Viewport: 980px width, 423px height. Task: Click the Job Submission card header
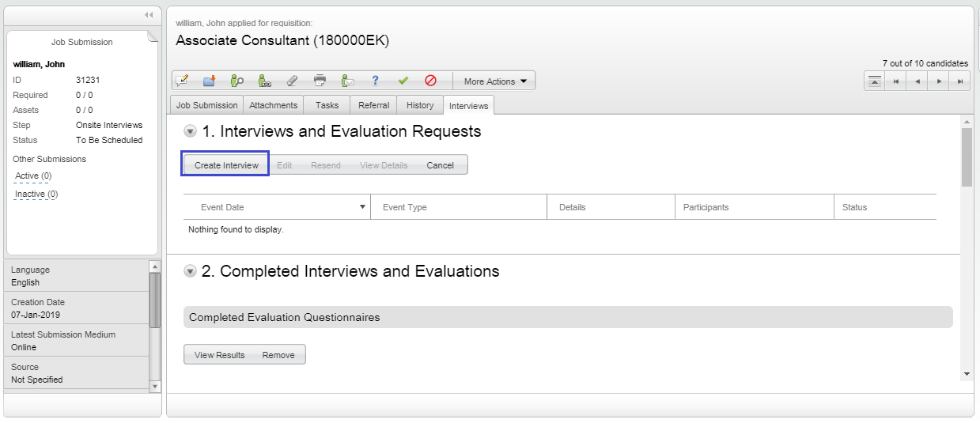(82, 42)
